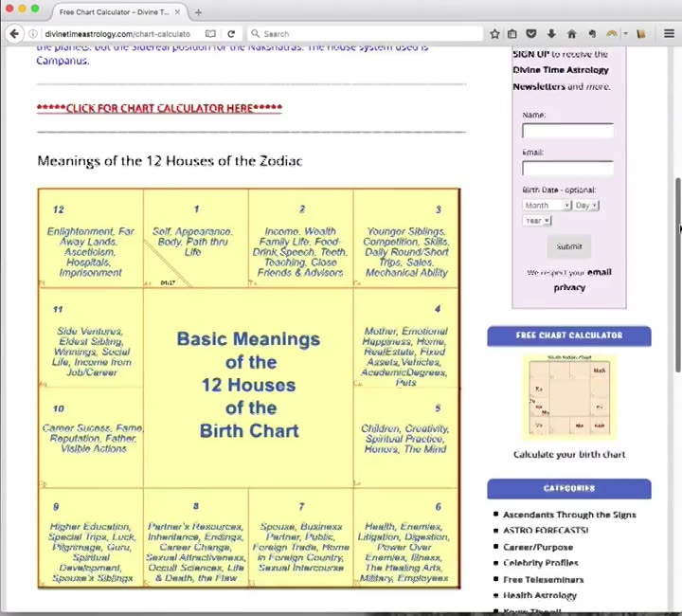Go back with the browser back arrow

click(14, 33)
